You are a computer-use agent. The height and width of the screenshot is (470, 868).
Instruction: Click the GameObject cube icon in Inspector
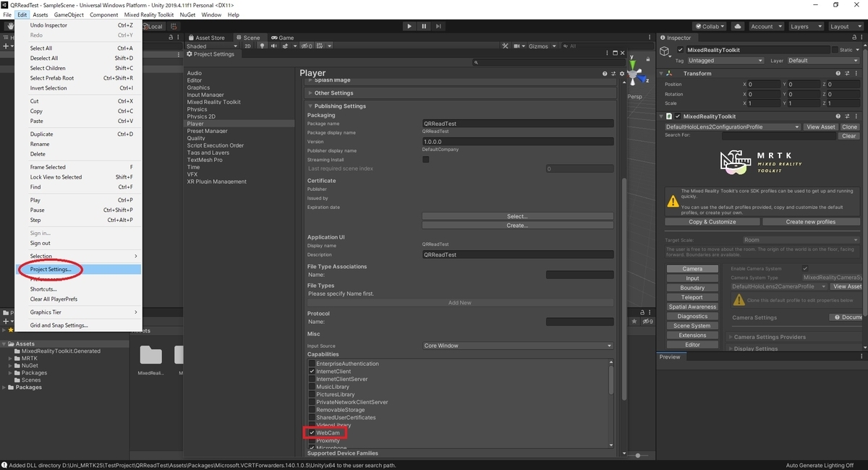(x=665, y=51)
